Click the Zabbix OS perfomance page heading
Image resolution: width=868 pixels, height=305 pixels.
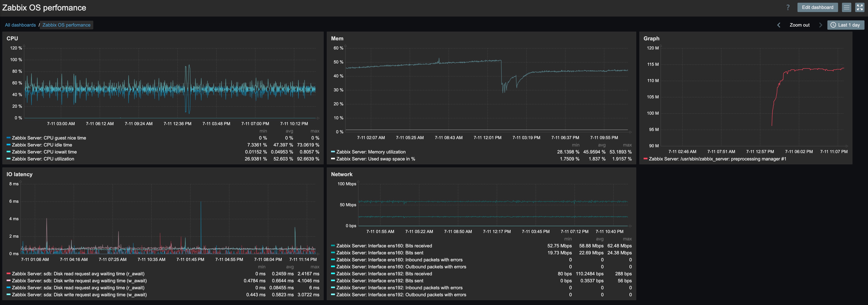point(44,8)
